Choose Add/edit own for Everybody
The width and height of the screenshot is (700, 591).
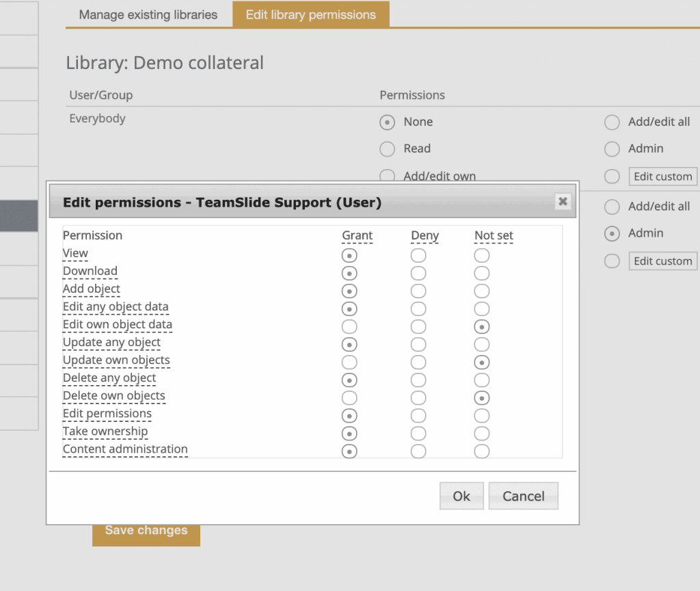pyautogui.click(x=387, y=176)
